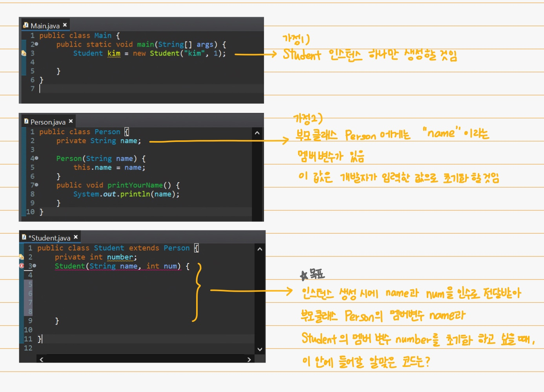The image size is (544, 392).
Task: Click the Java file icon on Student.java tab
Action: tap(24, 237)
